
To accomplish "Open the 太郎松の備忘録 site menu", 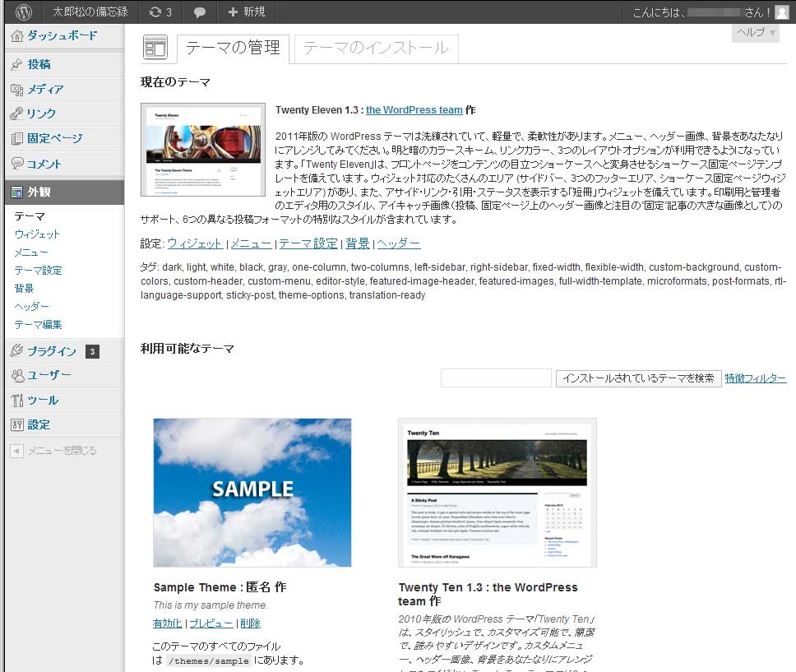I will tap(90, 12).
